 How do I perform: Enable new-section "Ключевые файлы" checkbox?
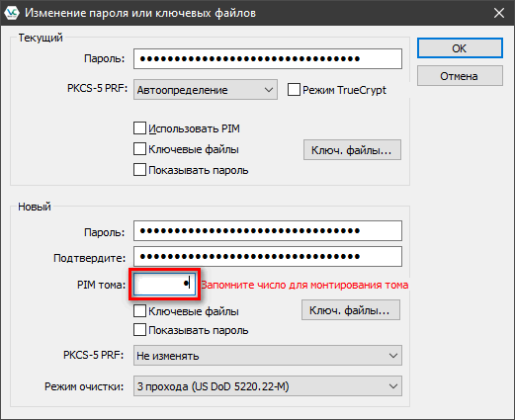[139, 311]
